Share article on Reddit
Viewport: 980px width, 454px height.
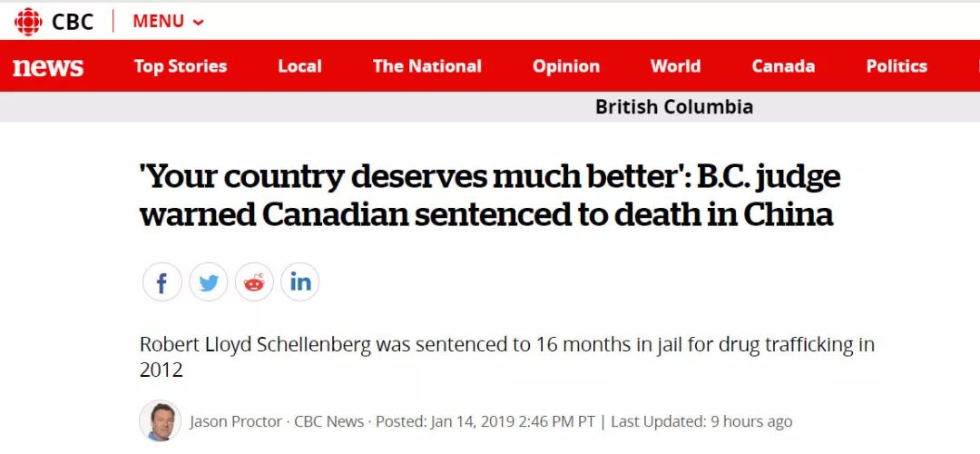click(x=254, y=283)
